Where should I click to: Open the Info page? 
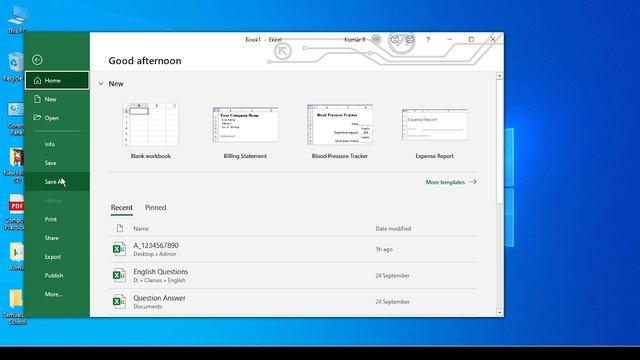click(x=57, y=144)
